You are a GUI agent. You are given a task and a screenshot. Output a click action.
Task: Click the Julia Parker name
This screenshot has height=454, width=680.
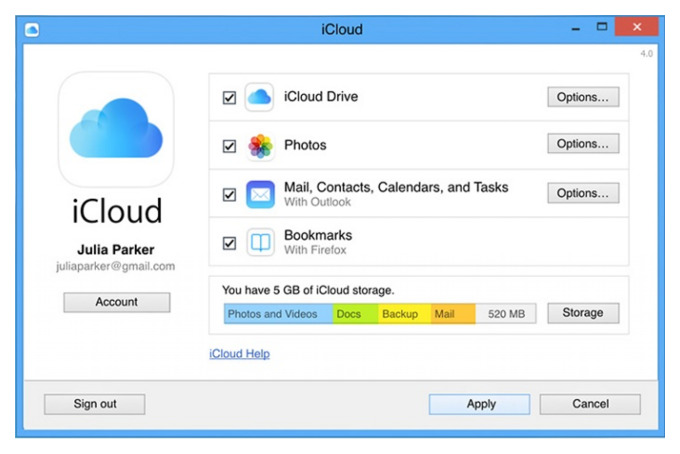116,250
